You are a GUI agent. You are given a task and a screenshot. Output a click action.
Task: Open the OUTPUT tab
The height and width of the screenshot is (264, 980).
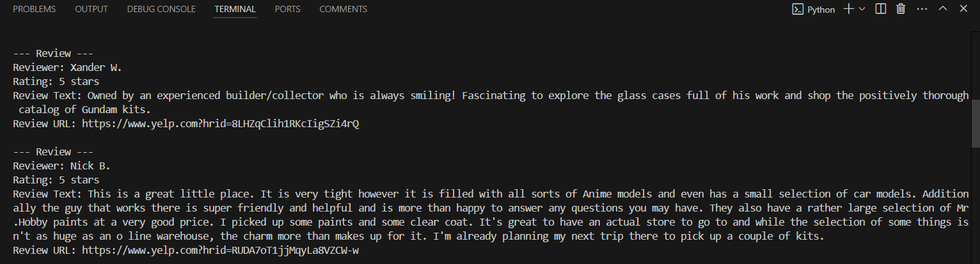pos(91,10)
